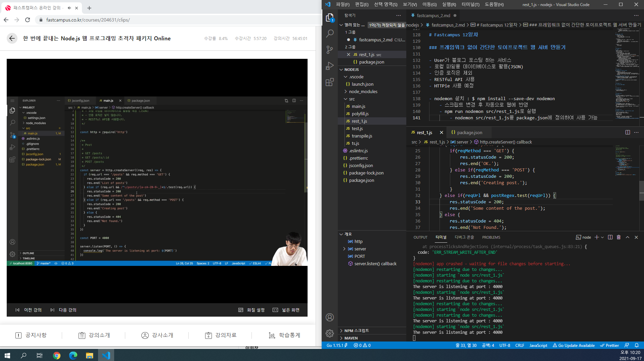
Task: Open Windows taskbar search
Action: 24,355
